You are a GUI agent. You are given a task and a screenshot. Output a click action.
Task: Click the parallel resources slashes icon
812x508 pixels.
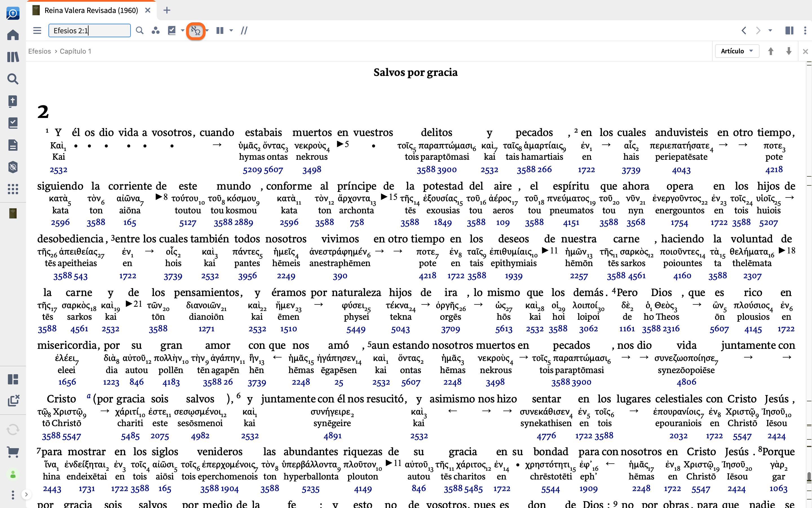[x=244, y=30]
